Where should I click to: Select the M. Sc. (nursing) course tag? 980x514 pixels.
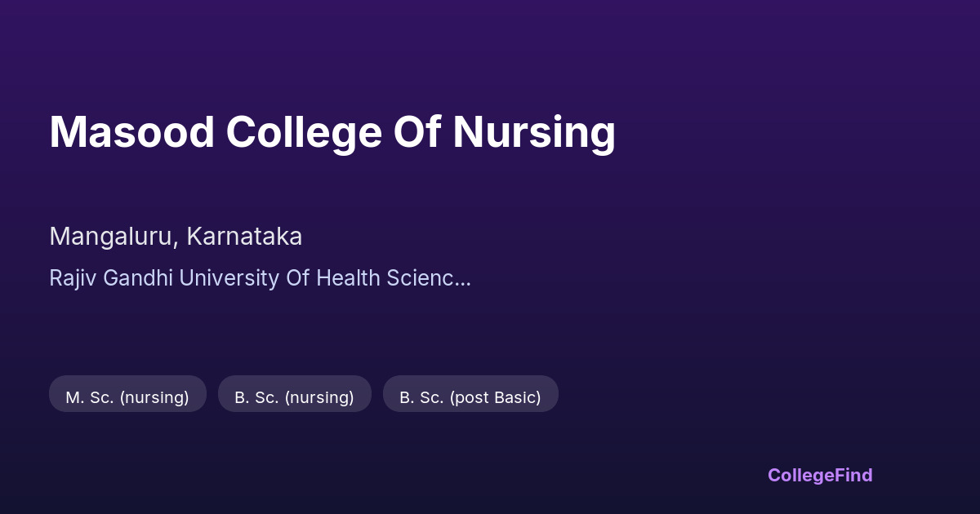(x=127, y=397)
